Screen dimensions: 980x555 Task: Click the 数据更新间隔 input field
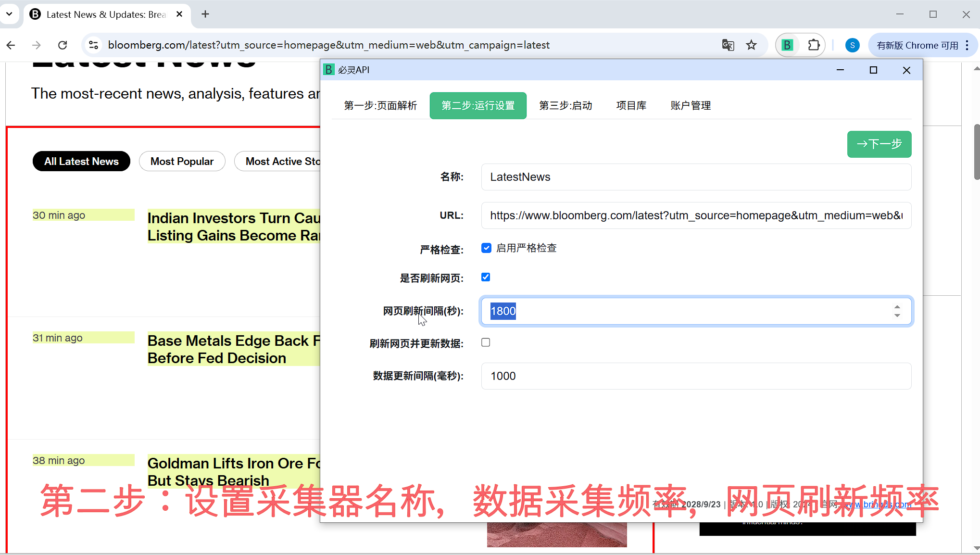tap(695, 376)
